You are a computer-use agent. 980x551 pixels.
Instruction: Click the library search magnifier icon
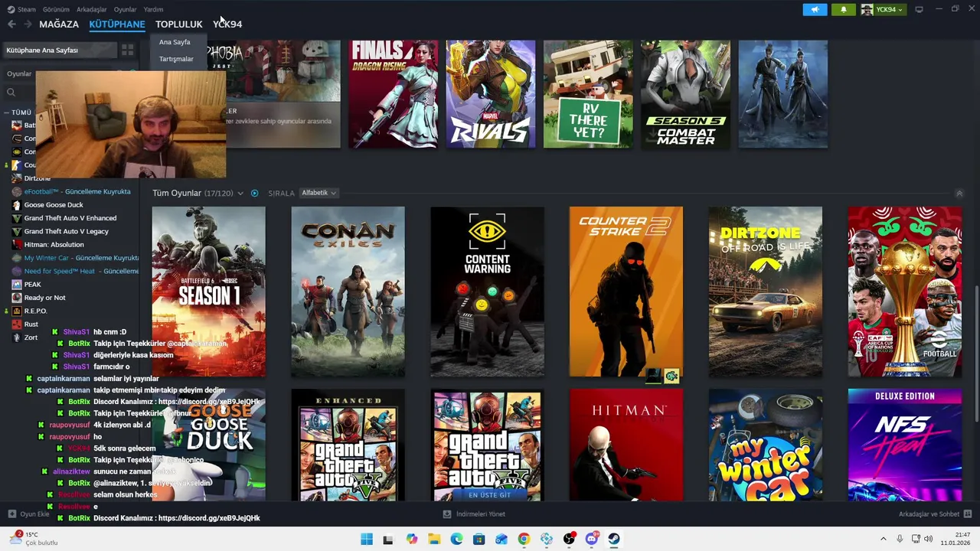[11, 93]
